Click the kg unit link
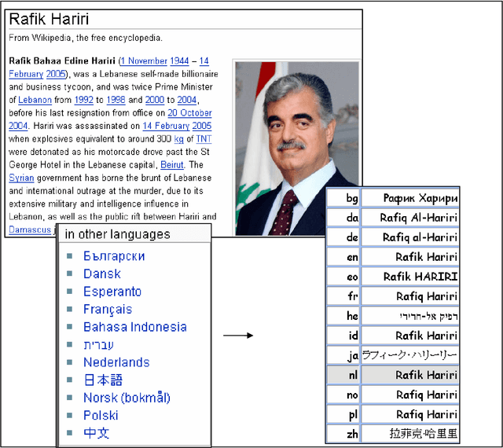Image resolution: width=503 pixels, height=448 pixels. click(x=178, y=139)
